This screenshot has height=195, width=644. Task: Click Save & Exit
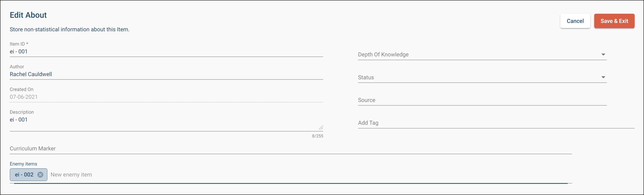(x=614, y=21)
